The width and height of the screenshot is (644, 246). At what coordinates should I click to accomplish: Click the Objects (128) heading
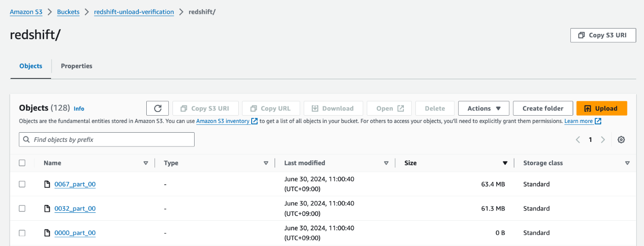[45, 108]
